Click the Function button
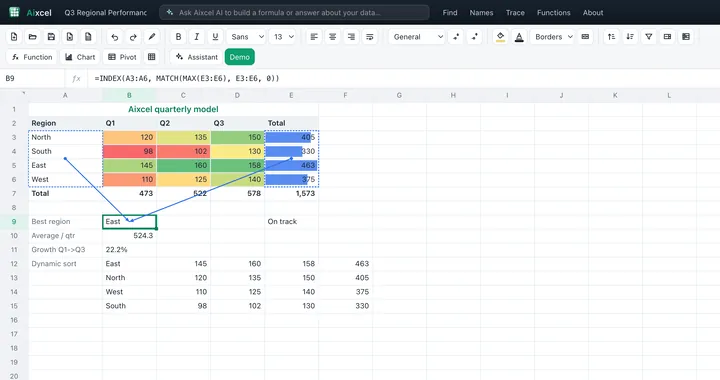 pos(32,57)
